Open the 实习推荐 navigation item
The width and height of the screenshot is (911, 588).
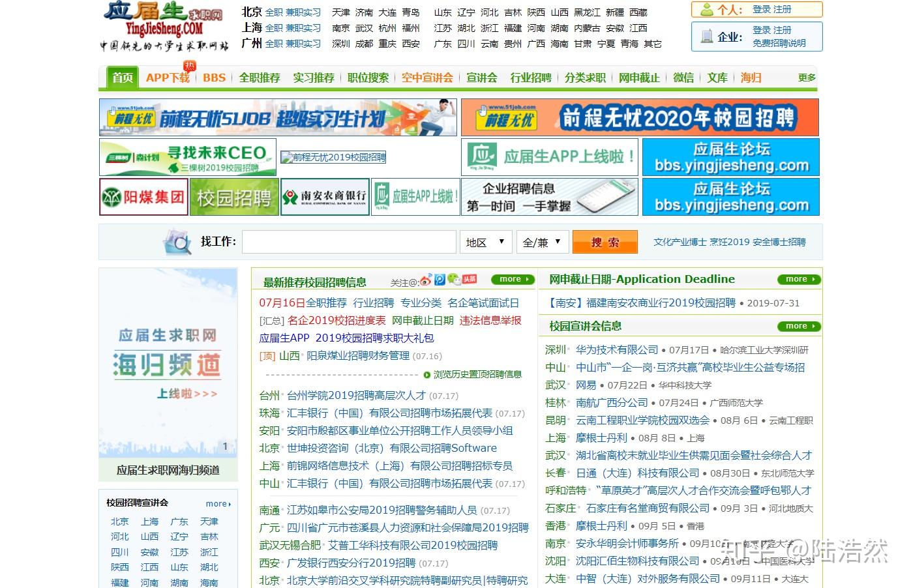[x=313, y=78]
